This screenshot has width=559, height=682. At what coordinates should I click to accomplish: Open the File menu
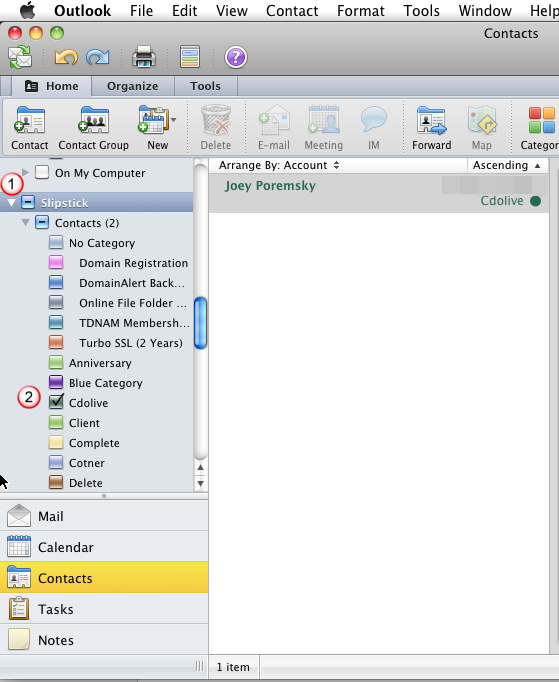click(x=141, y=10)
